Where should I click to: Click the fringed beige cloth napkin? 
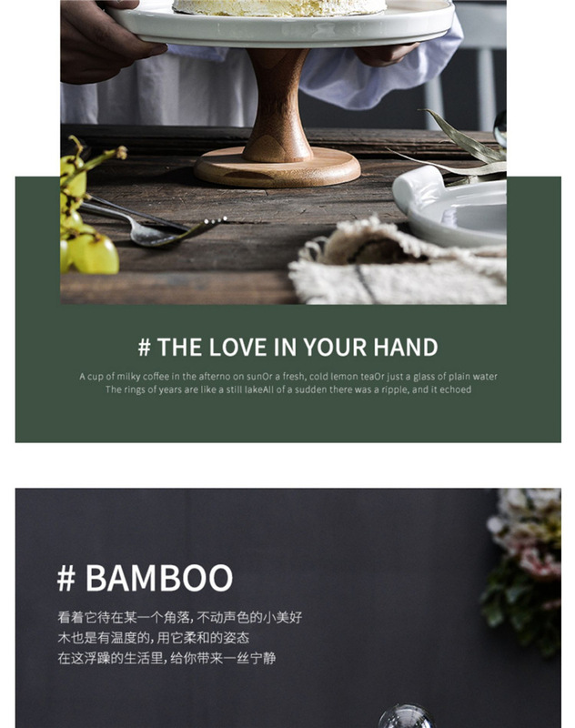[x=398, y=262]
